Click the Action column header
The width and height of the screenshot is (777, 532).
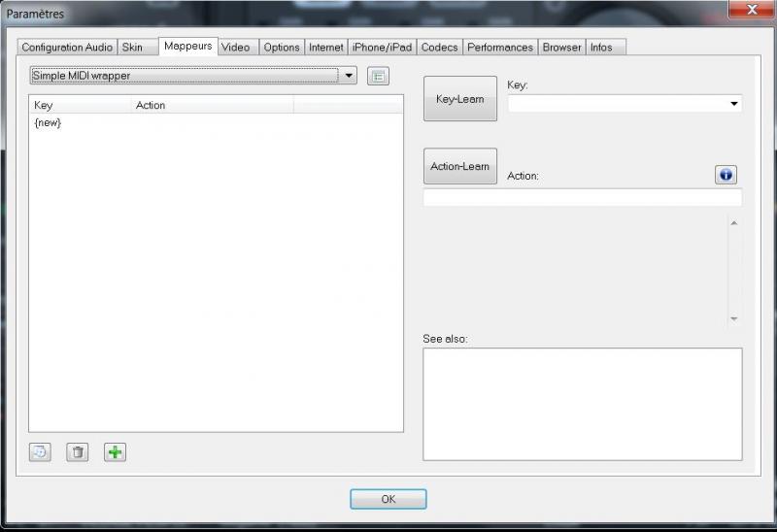[x=213, y=105]
